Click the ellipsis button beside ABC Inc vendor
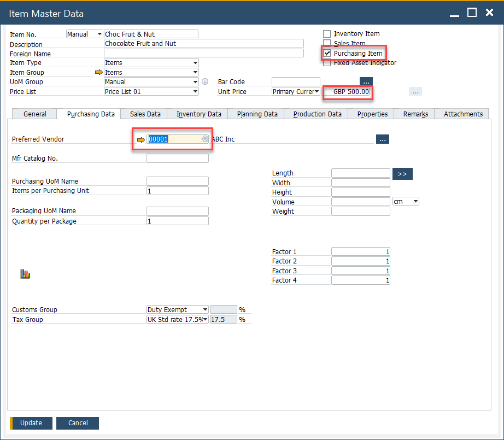 [383, 139]
